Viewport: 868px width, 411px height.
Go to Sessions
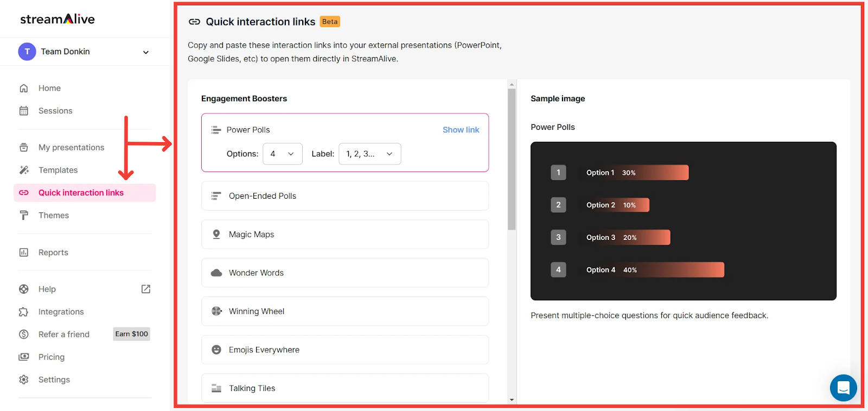[55, 111]
